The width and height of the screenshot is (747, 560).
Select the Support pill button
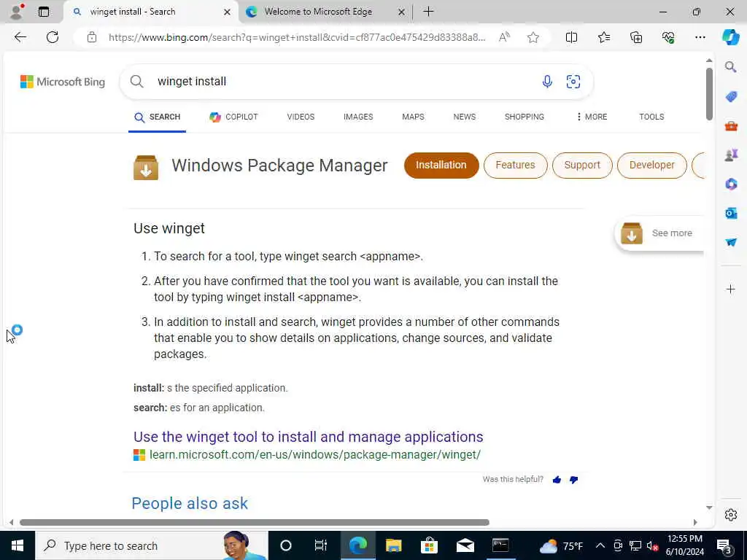tap(582, 166)
